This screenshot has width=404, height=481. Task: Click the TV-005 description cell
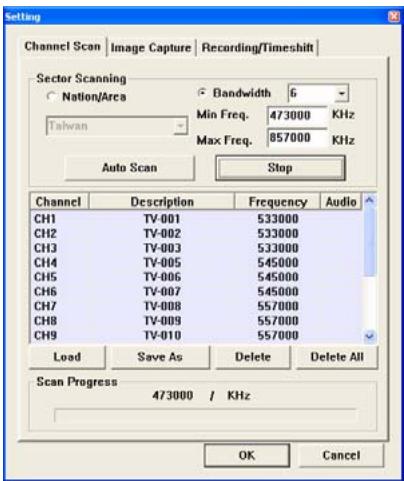click(162, 263)
